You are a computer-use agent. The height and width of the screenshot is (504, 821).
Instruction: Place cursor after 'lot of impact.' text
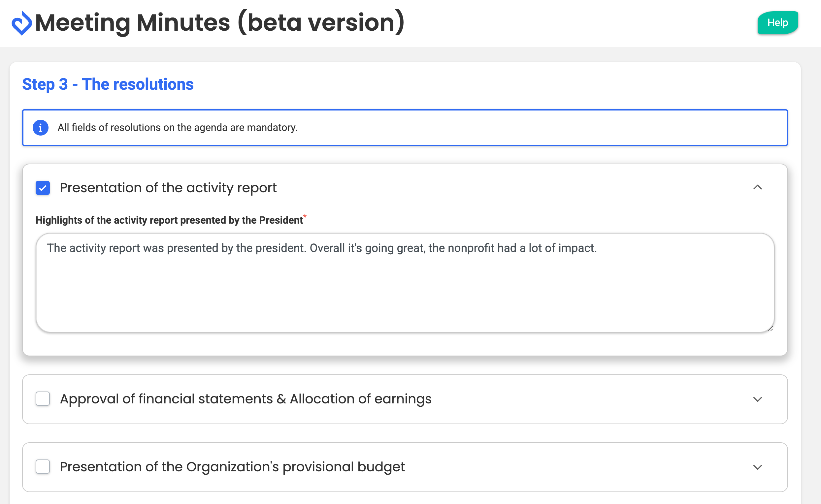coord(598,248)
